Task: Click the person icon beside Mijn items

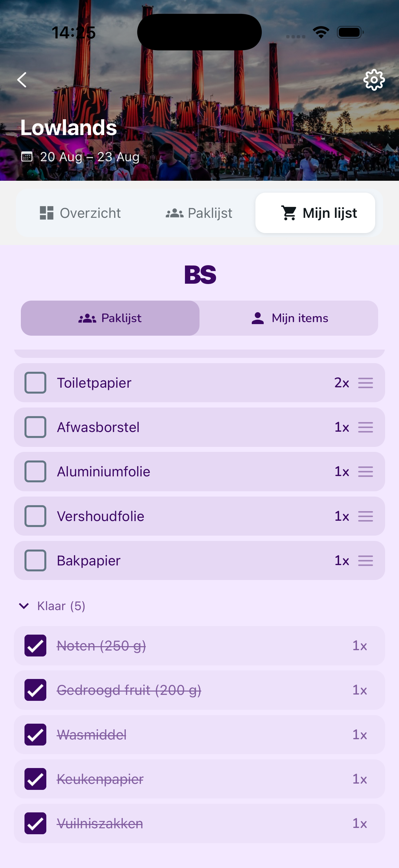Action: (257, 317)
